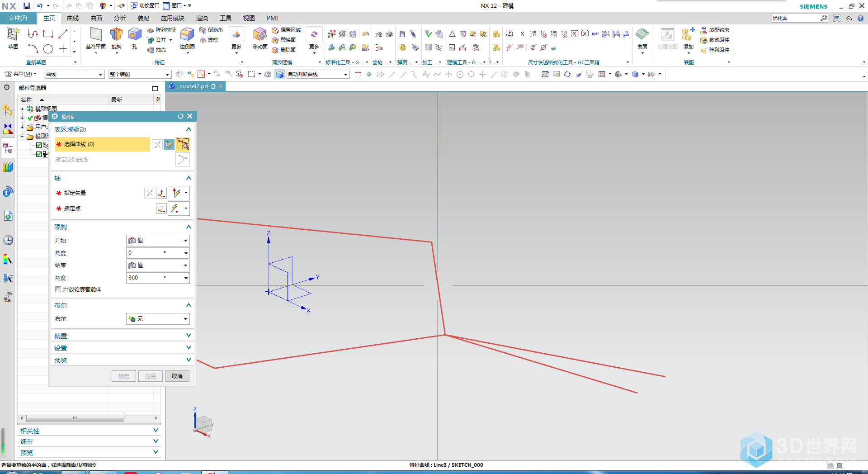The height and width of the screenshot is (474, 868).
Task: Click the 偏置区域 offset region tool
Action: coord(286,30)
